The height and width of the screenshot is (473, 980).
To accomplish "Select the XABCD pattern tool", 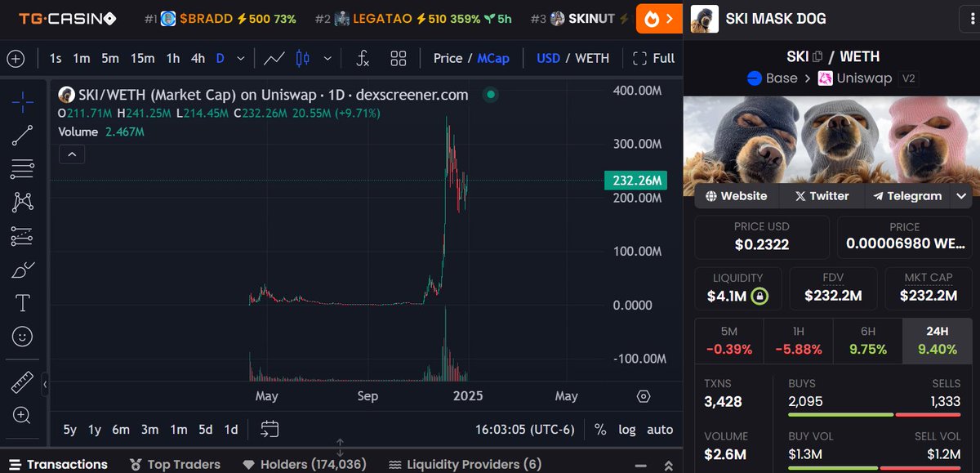I will pyautogui.click(x=22, y=203).
